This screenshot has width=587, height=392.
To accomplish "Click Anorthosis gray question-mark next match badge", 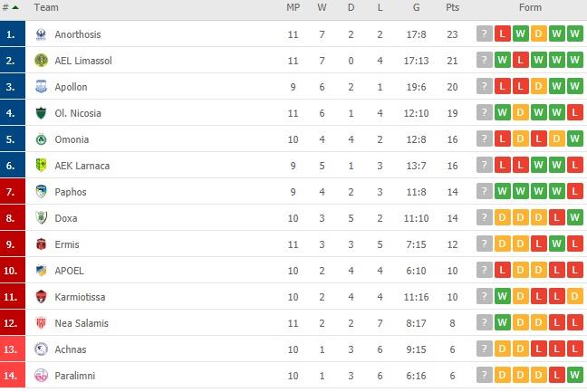I will coord(484,34).
